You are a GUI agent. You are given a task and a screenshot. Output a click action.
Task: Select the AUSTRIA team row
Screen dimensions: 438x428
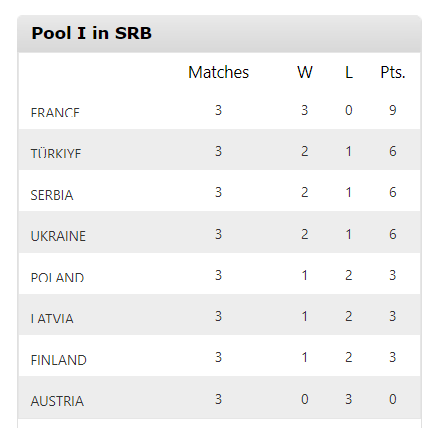pyautogui.click(x=219, y=397)
